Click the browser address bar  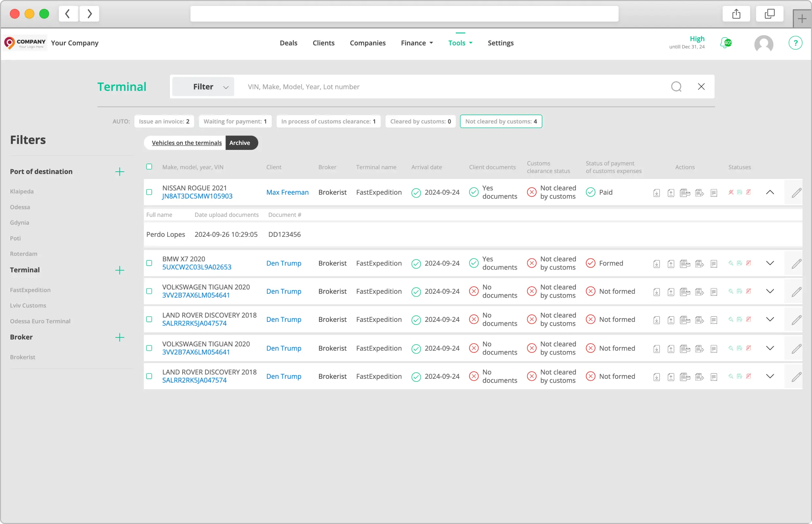404,14
